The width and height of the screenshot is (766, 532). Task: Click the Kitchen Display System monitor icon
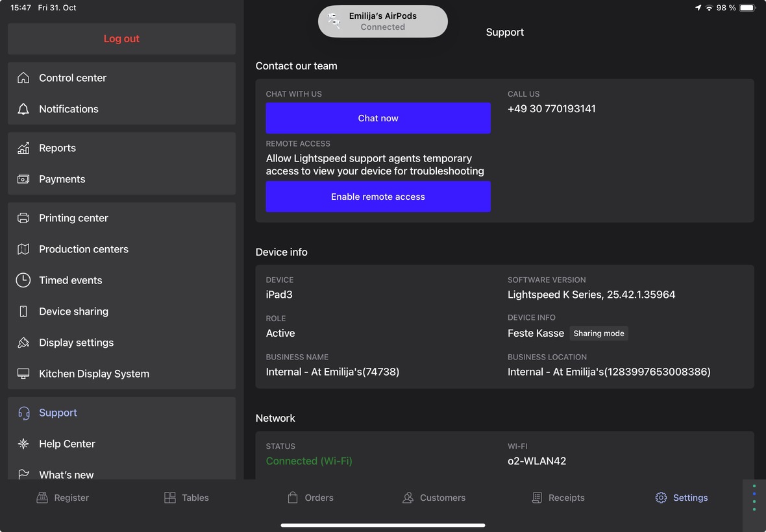[x=23, y=374]
